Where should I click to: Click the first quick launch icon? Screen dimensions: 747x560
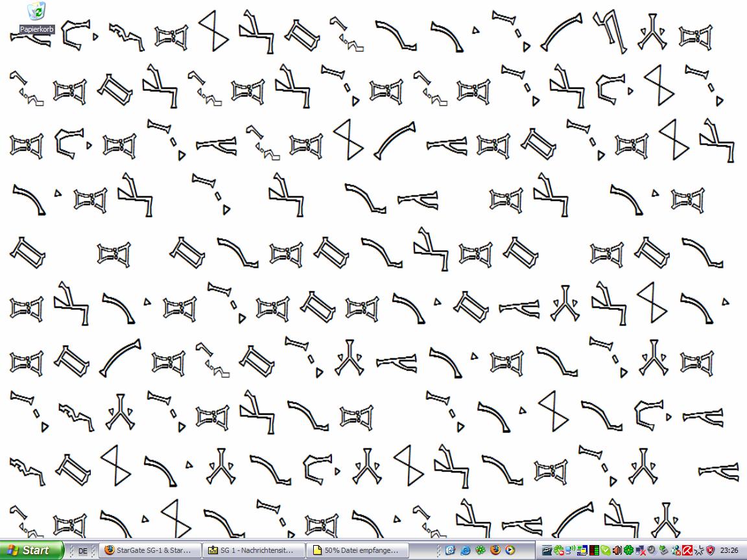[450, 550]
